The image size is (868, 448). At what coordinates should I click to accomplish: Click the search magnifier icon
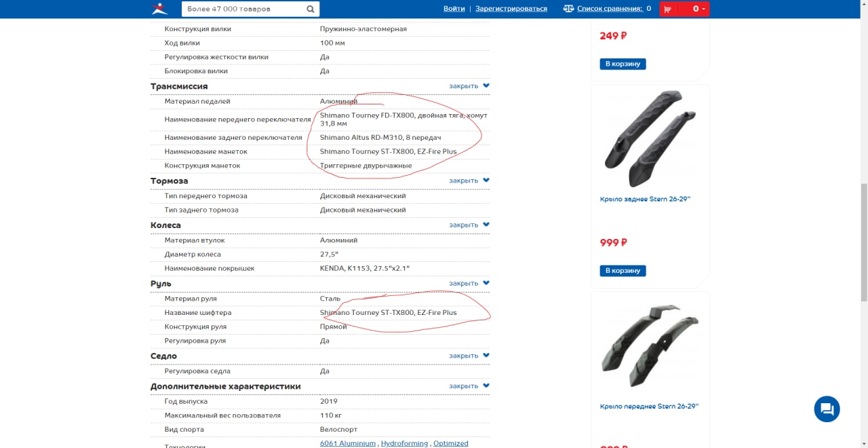pyautogui.click(x=311, y=9)
